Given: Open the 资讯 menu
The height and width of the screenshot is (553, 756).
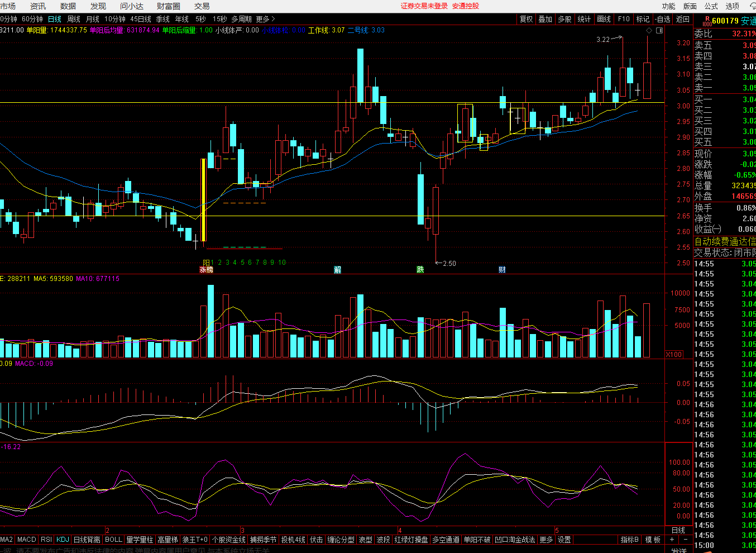Looking at the screenshot, I should [38, 6].
